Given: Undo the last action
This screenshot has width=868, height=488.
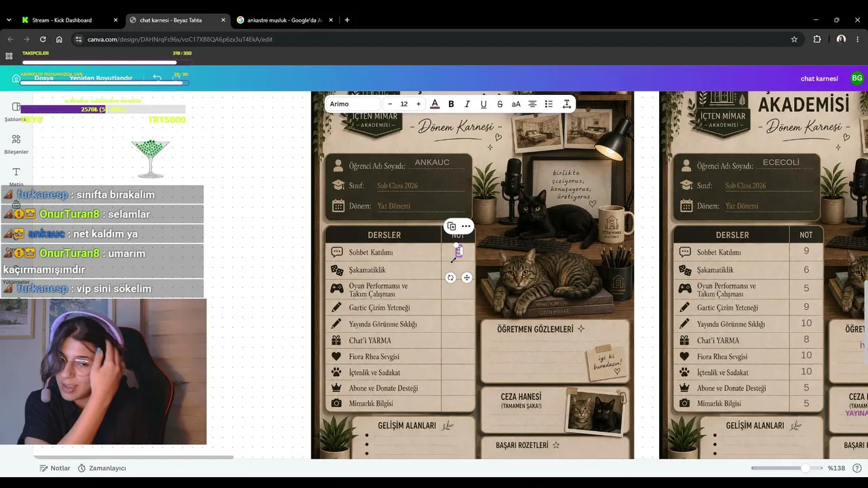Looking at the screenshot, I should point(157,78).
